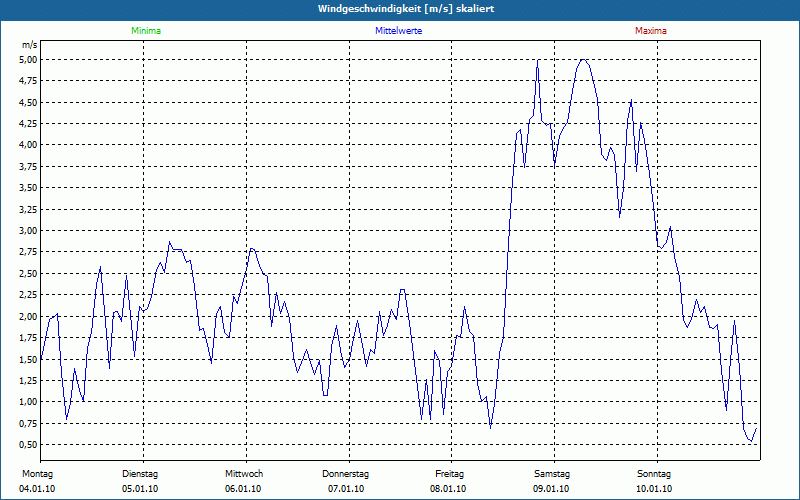Viewport: 800px width, 500px height.
Task: Click the 0,75 y-axis value
Action: click(x=29, y=423)
